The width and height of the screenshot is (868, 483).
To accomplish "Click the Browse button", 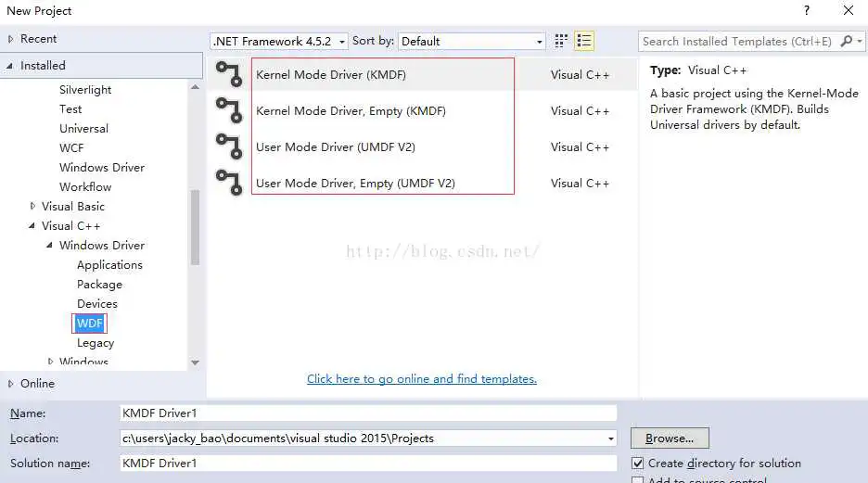I will tap(670, 439).
